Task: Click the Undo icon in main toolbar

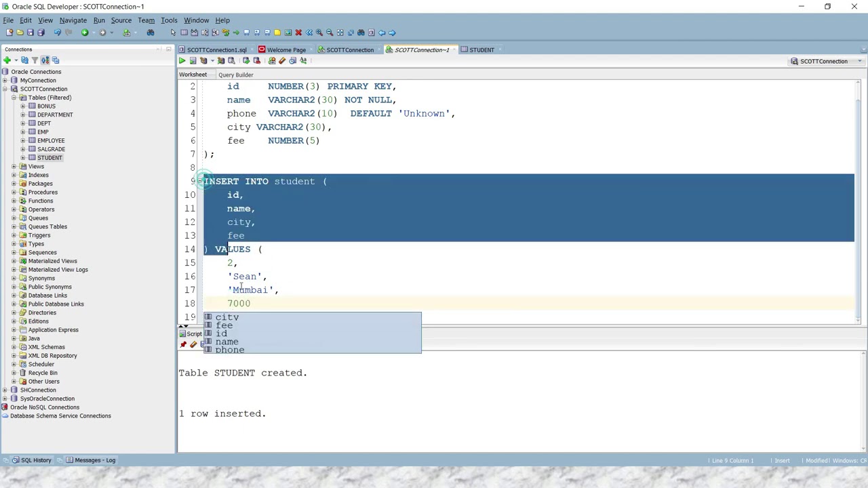Action: point(57,33)
